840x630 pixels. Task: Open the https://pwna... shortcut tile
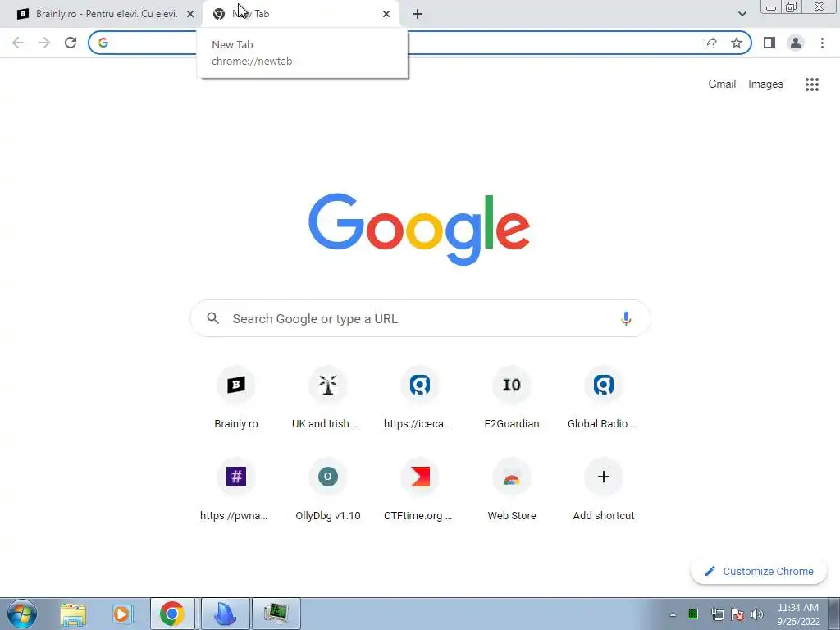coord(235,491)
